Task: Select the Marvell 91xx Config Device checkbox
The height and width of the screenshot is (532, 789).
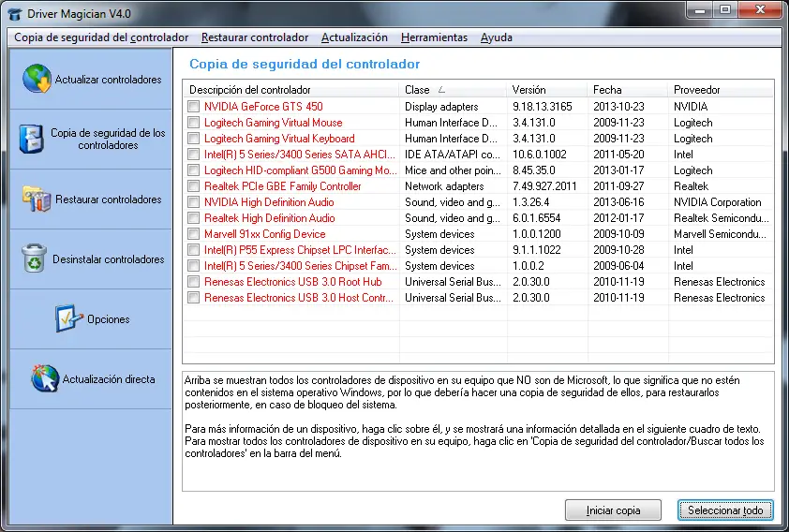Action: click(x=193, y=234)
